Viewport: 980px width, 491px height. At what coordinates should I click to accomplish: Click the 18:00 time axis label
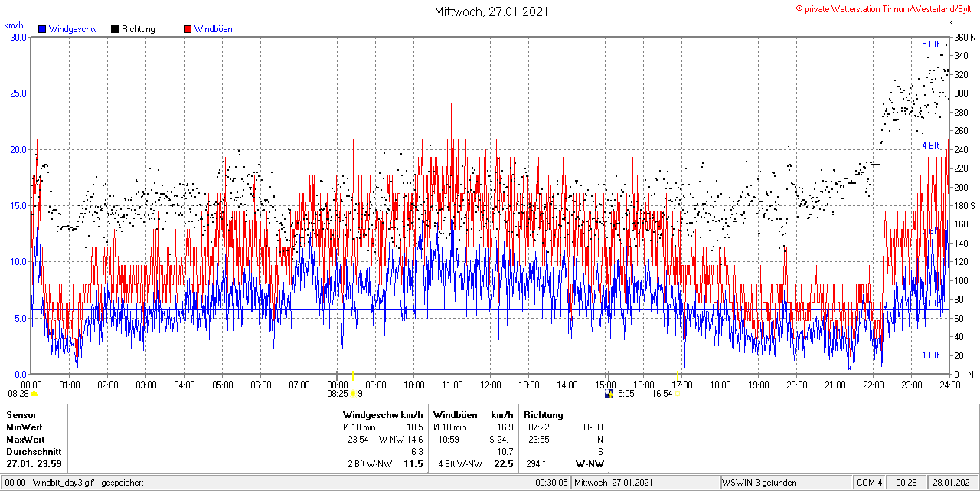[x=720, y=385]
